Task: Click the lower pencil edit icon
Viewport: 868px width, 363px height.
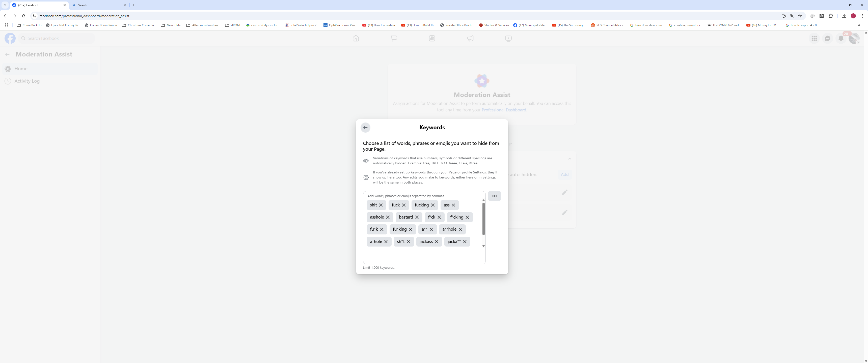Action: coord(565,213)
